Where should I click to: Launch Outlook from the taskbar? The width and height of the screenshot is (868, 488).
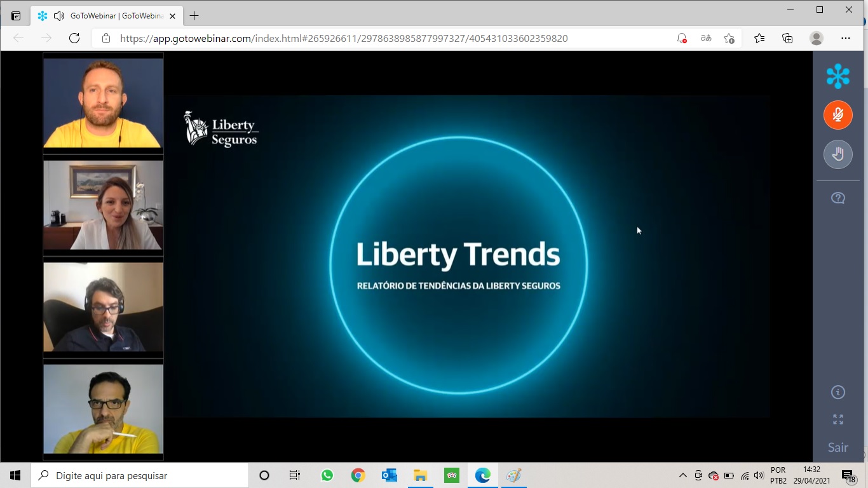tap(389, 475)
